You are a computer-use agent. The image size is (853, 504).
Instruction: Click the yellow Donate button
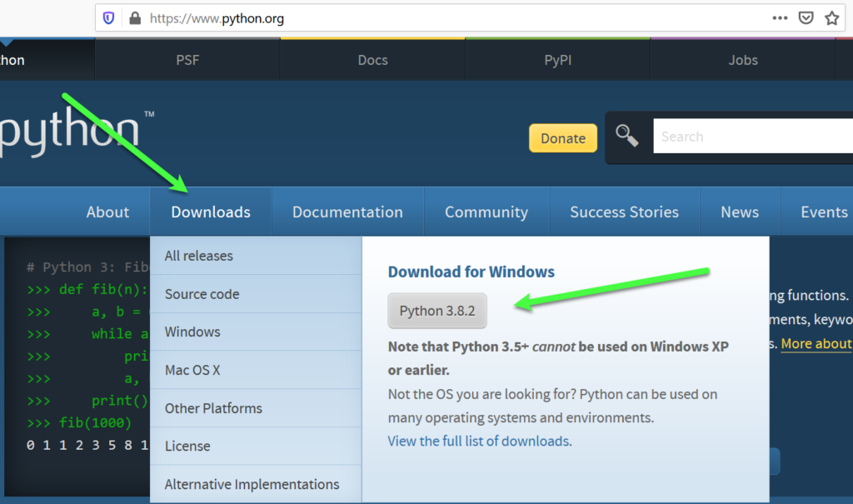[563, 138]
